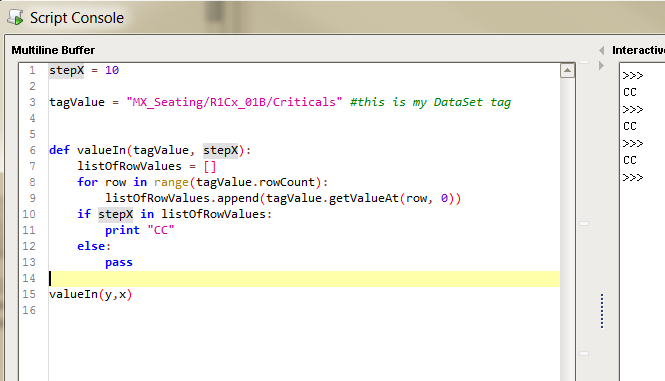665x381 pixels.
Task: Click 'valueIn' in the function definition
Action: (101, 150)
